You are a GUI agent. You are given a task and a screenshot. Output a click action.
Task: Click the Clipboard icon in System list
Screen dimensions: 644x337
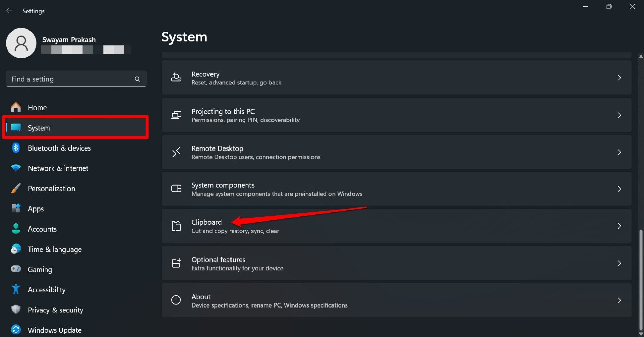click(176, 226)
